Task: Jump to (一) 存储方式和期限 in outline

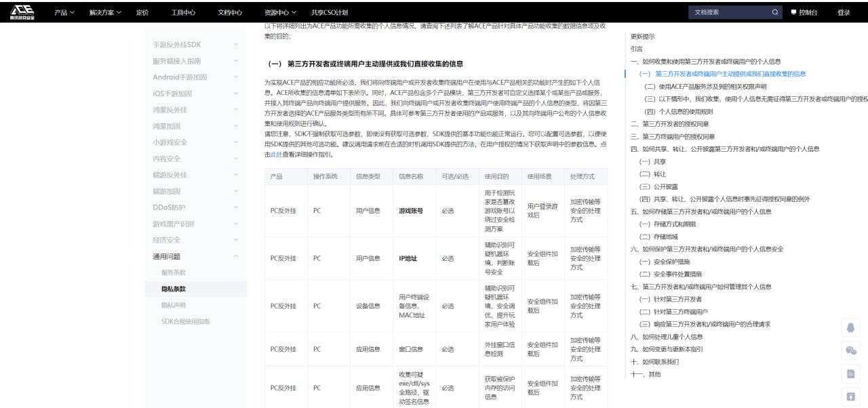Action: coord(668,224)
